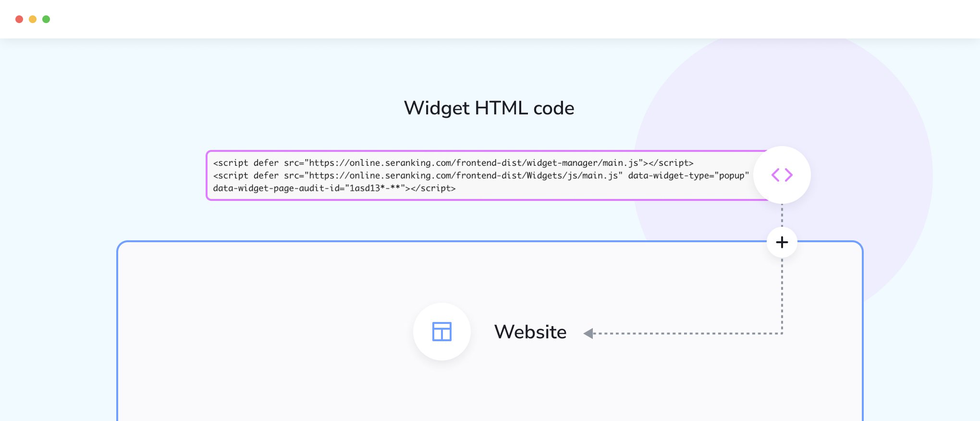Click the widget-manager/main.js script line

453,163
